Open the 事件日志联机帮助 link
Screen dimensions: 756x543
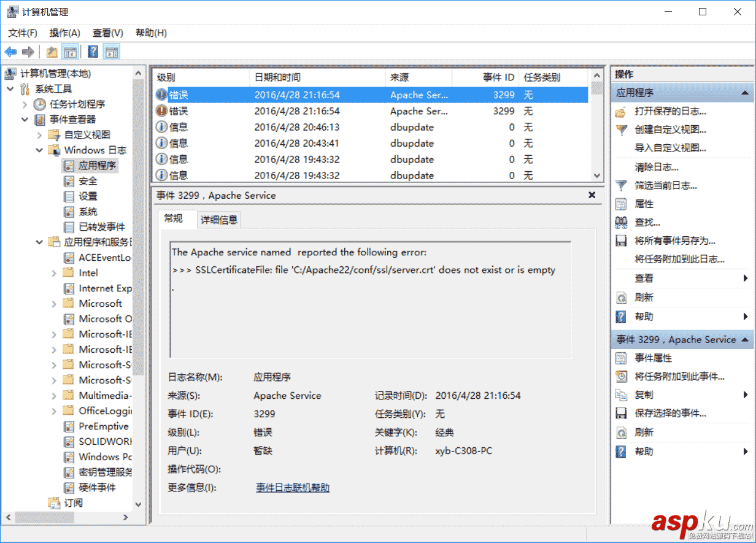click(293, 488)
